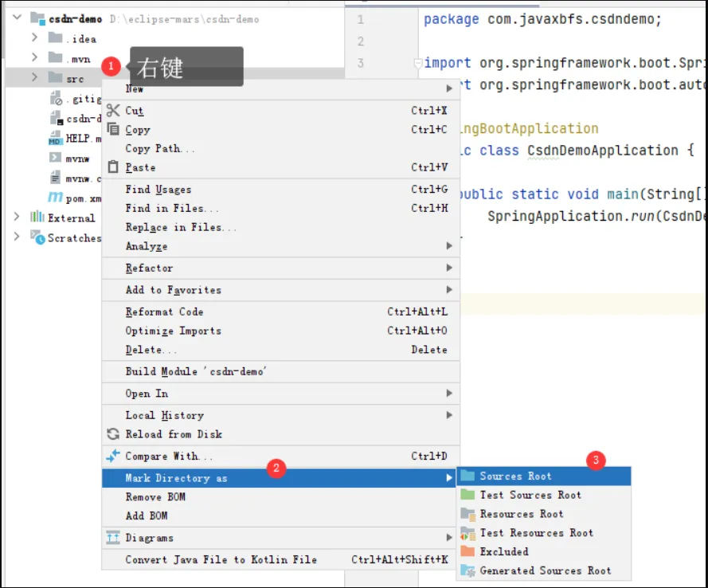Click the Cut scissors icon
This screenshot has width=708, height=588.
(x=113, y=110)
